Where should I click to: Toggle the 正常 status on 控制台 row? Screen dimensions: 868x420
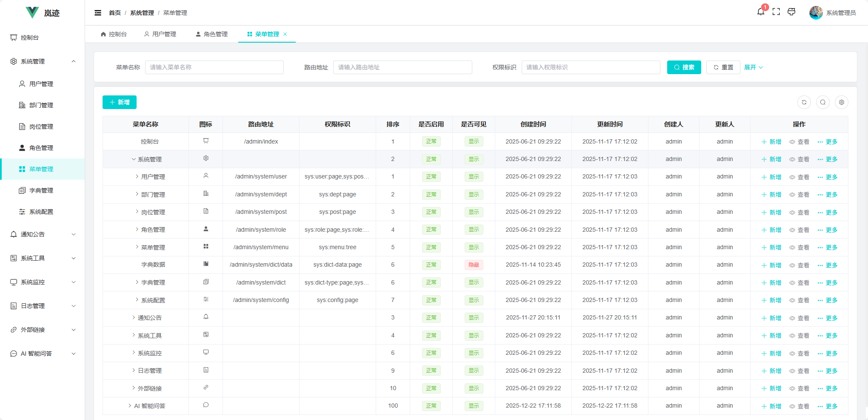click(x=431, y=141)
